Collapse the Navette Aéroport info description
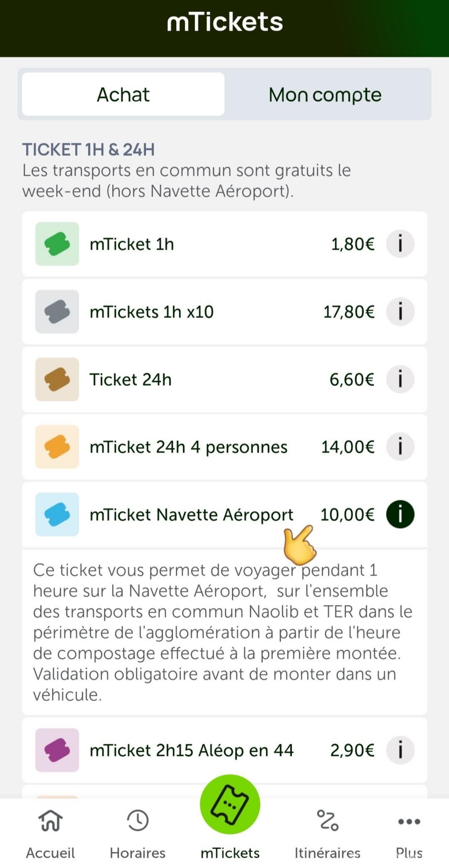 click(x=400, y=515)
